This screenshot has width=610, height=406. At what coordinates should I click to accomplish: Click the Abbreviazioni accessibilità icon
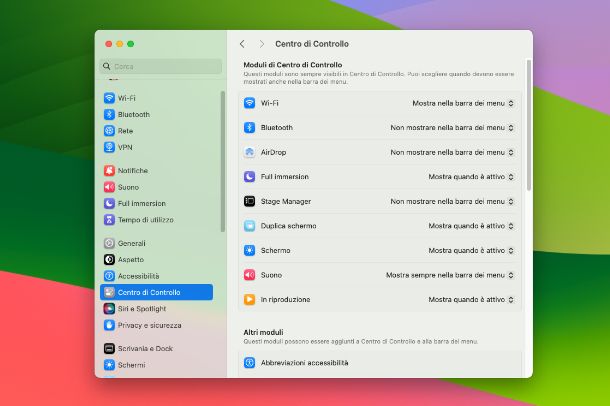point(249,362)
